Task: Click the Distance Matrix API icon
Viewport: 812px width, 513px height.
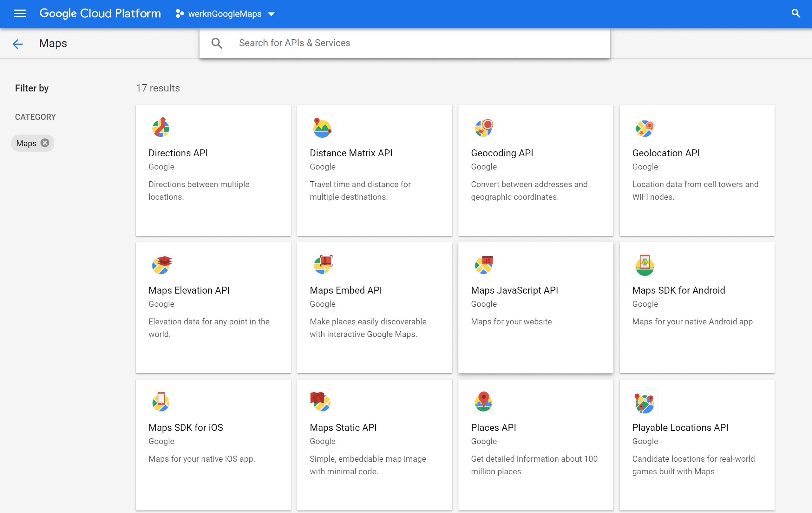Action: coord(322,128)
